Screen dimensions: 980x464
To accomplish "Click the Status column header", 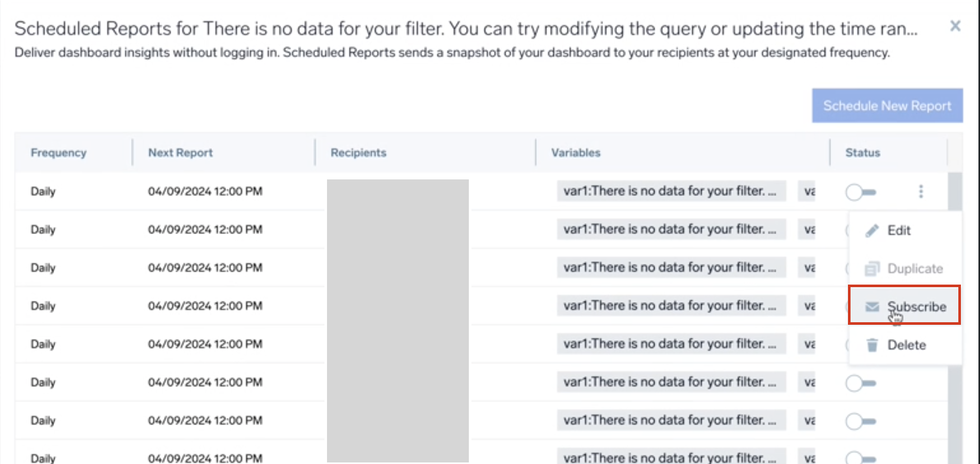I will point(862,153).
